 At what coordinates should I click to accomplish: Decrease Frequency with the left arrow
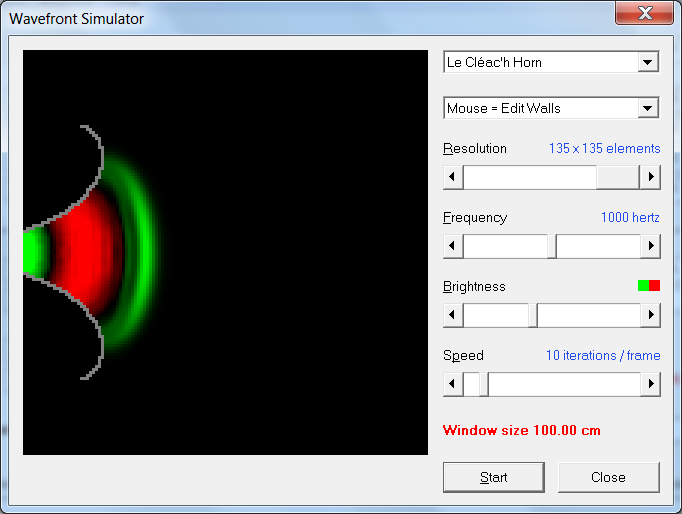[x=453, y=246]
